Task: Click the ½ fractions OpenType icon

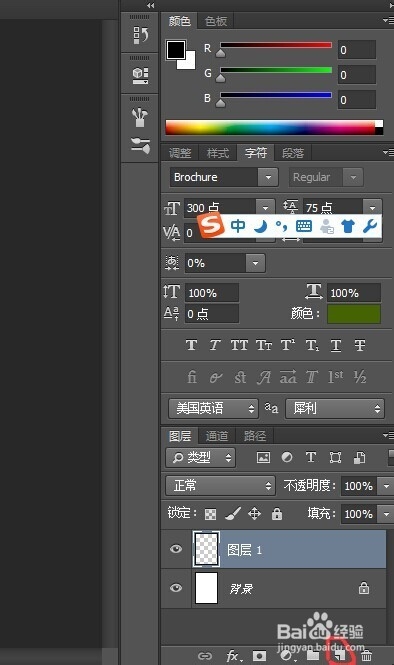Action: click(x=360, y=377)
